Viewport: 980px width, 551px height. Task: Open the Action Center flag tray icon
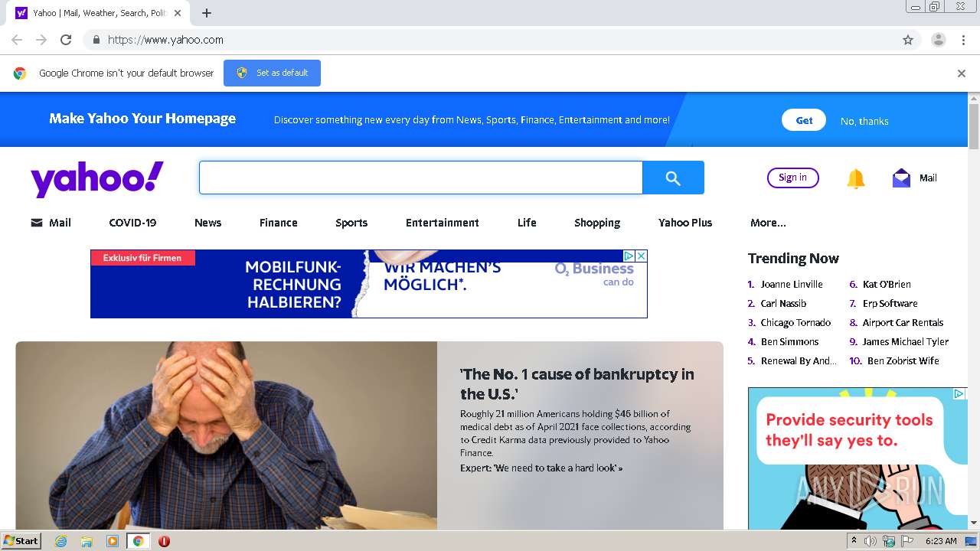click(907, 541)
